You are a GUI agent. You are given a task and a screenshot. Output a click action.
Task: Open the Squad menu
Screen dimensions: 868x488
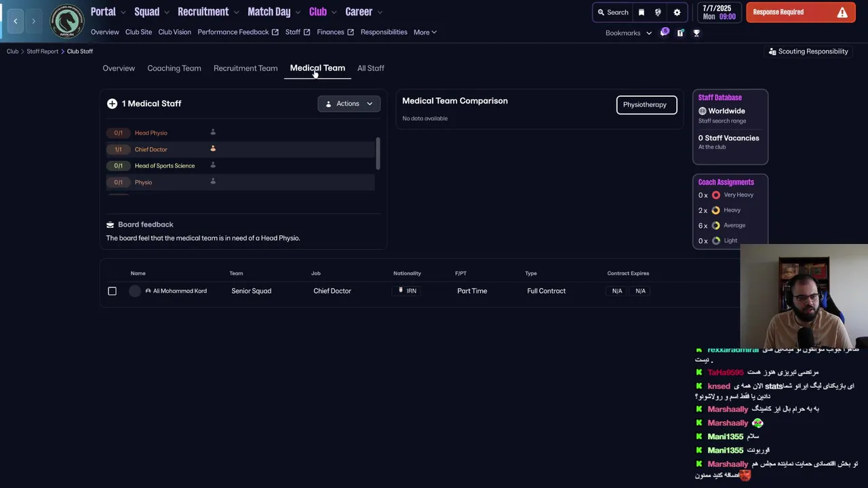point(146,12)
